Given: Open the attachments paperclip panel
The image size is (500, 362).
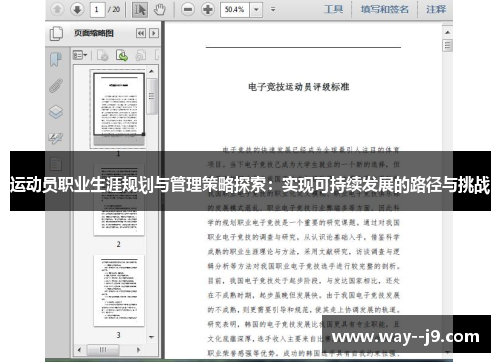Looking at the screenshot, I should point(56,86).
